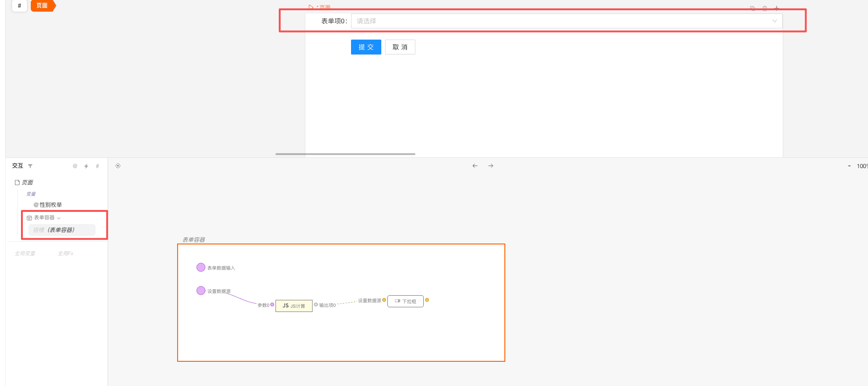Click the locate/center target icon on canvas
This screenshot has height=386, width=868.
pos(118,166)
